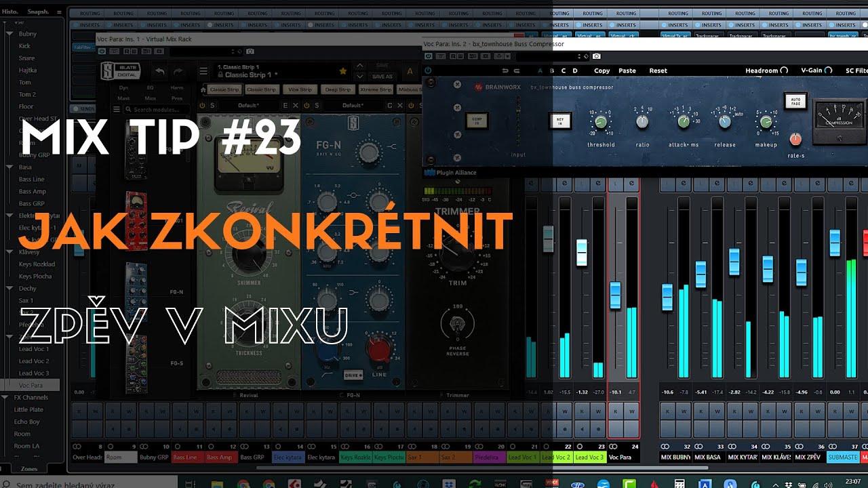Switch to Deep Strip tab
868x488 pixels.
[337, 89]
